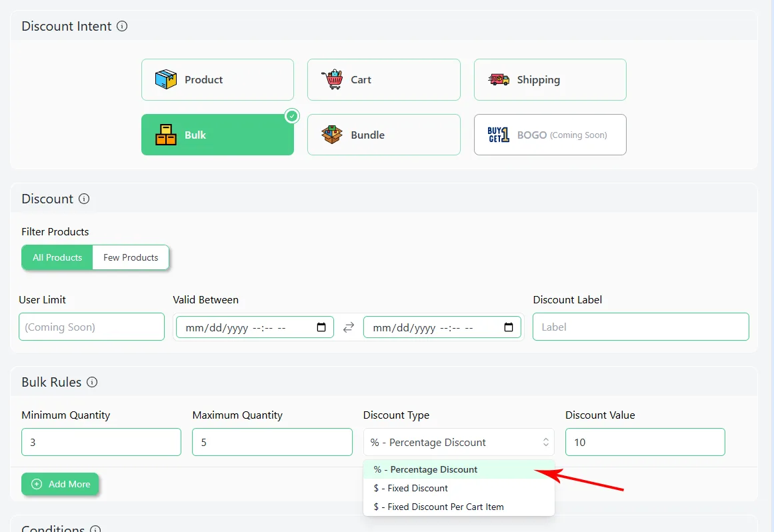Open calendar picker for end date

point(509,327)
